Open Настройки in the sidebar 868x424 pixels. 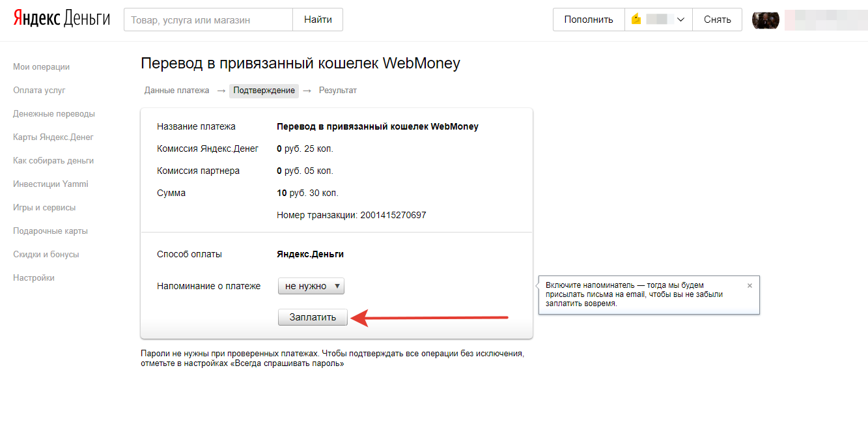coord(34,278)
